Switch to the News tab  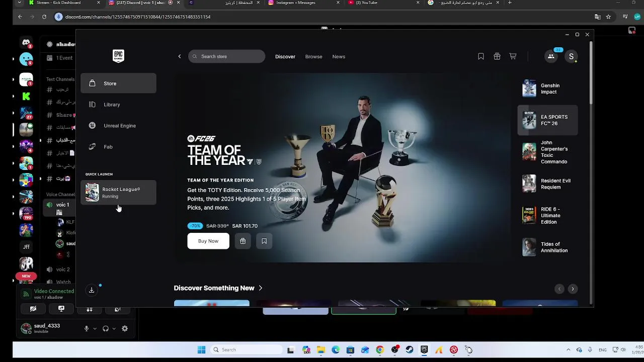coord(339,56)
